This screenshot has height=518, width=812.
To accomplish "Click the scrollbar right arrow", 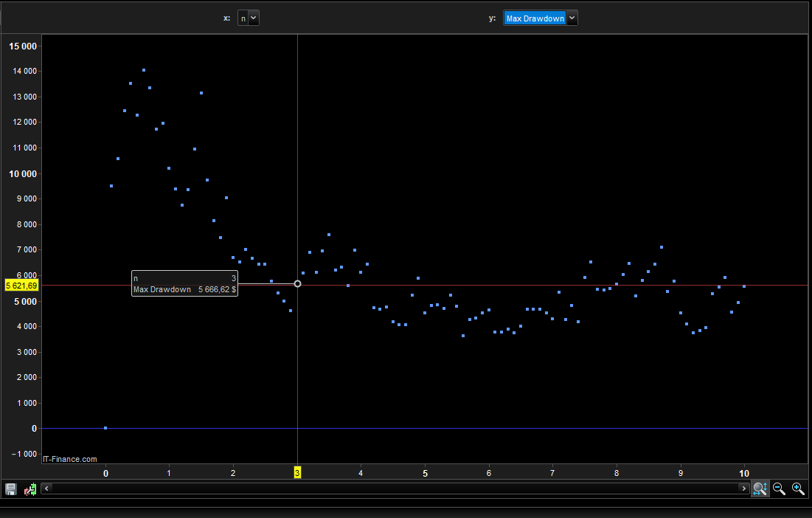I will click(x=743, y=488).
